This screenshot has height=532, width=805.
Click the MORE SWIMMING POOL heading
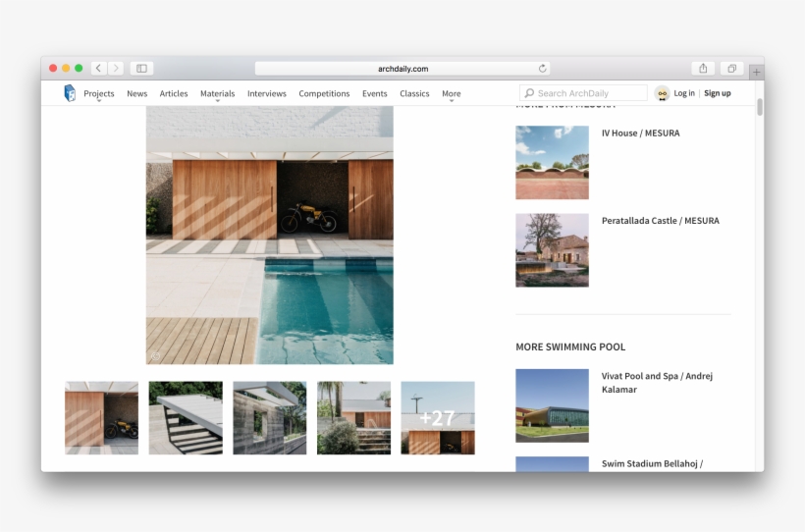tap(570, 346)
